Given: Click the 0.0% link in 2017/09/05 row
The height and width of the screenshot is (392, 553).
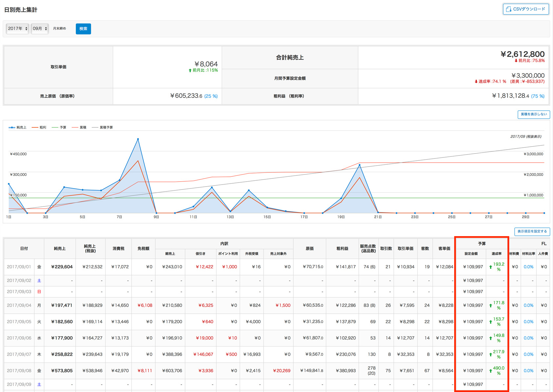Looking at the screenshot, I should tap(528, 322).
